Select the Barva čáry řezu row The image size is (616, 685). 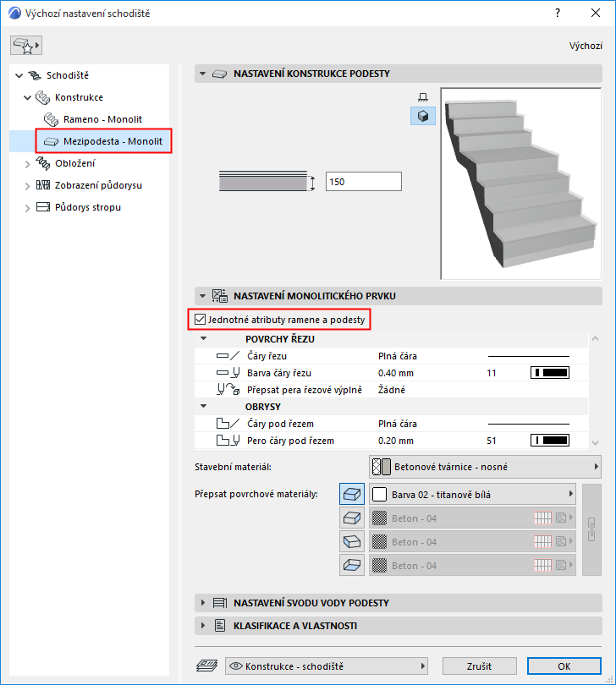tap(391, 373)
